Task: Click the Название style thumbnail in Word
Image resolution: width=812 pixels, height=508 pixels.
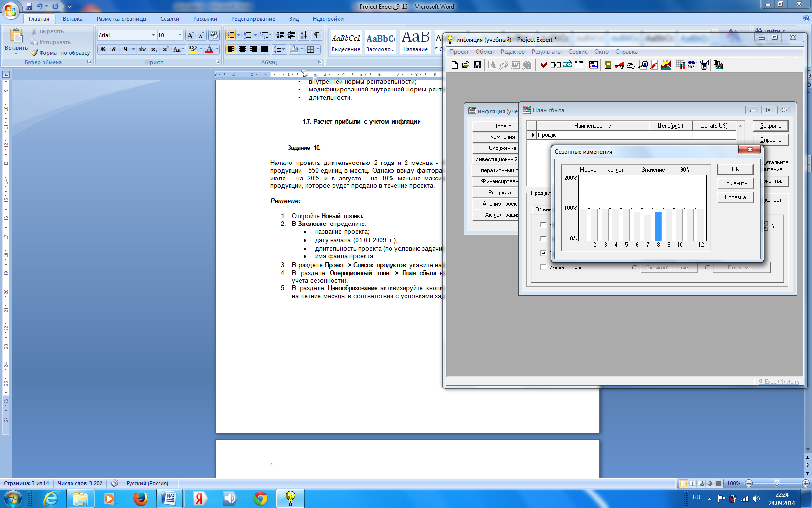Action: [415, 42]
